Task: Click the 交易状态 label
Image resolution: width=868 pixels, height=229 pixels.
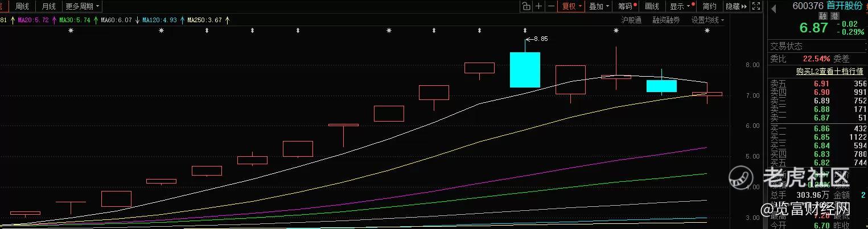Action: (786, 47)
